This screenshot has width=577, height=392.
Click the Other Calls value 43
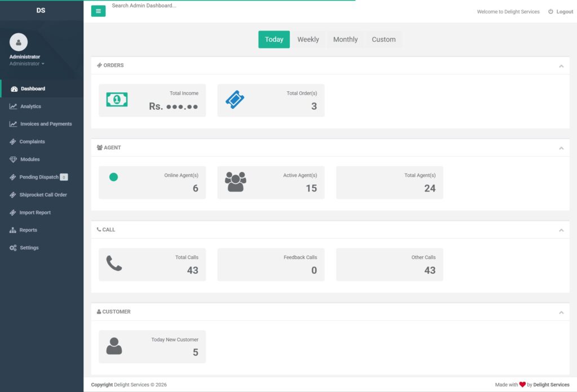(x=430, y=270)
